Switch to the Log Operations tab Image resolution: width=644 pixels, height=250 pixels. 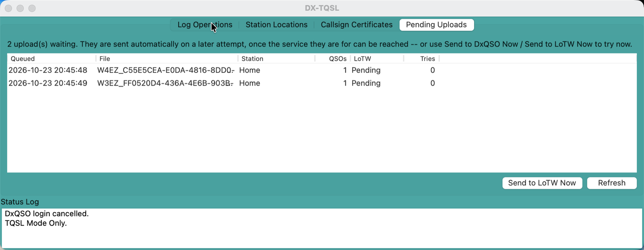click(x=205, y=25)
